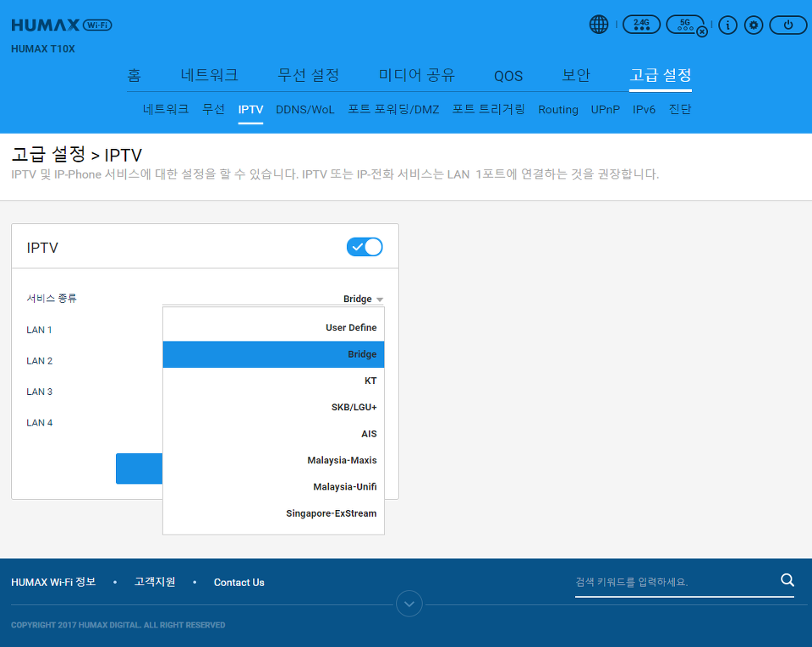Select User Define from the dropdown list
The width and height of the screenshot is (812, 647).
tap(273, 327)
